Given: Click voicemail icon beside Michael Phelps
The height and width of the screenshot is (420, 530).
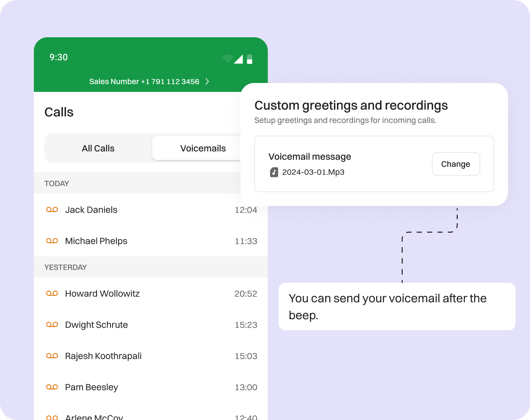Looking at the screenshot, I should (52, 241).
